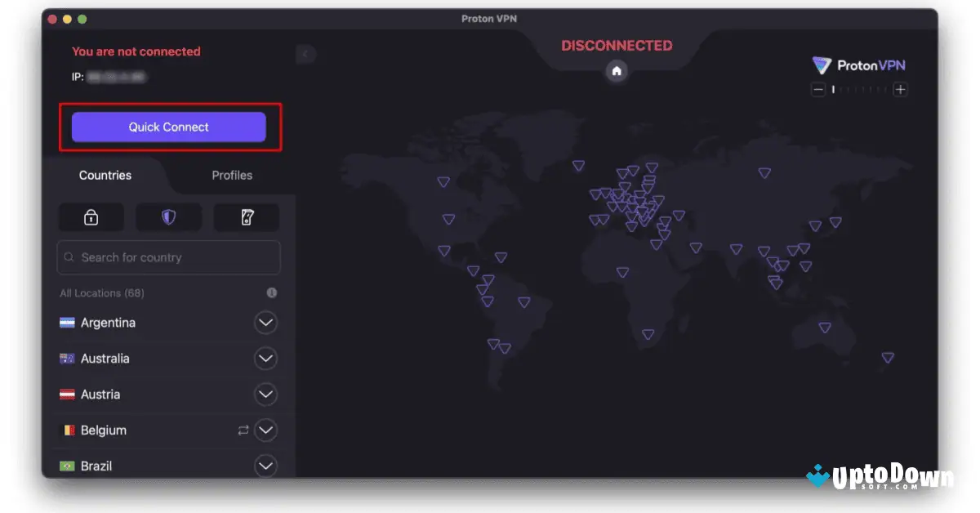
Task: Expand Belgium's server list chevron
Action: point(265,430)
